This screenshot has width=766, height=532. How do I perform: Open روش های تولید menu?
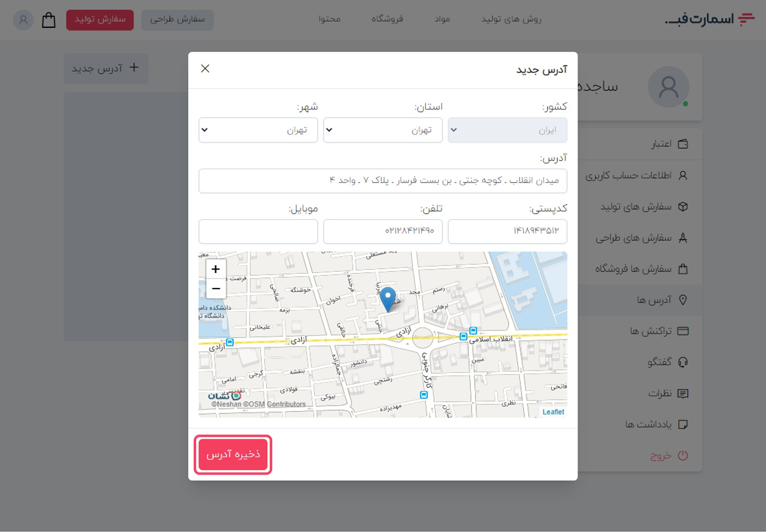[x=511, y=19]
